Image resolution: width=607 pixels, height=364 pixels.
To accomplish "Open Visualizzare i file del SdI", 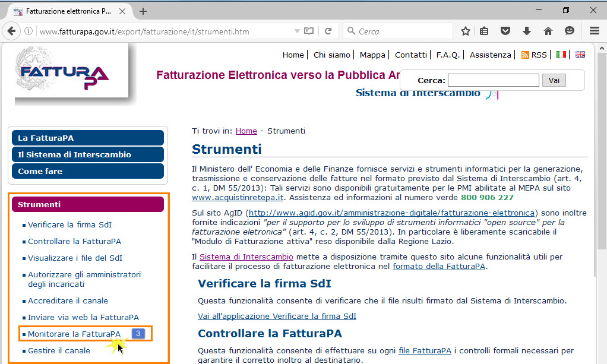I will point(75,258).
